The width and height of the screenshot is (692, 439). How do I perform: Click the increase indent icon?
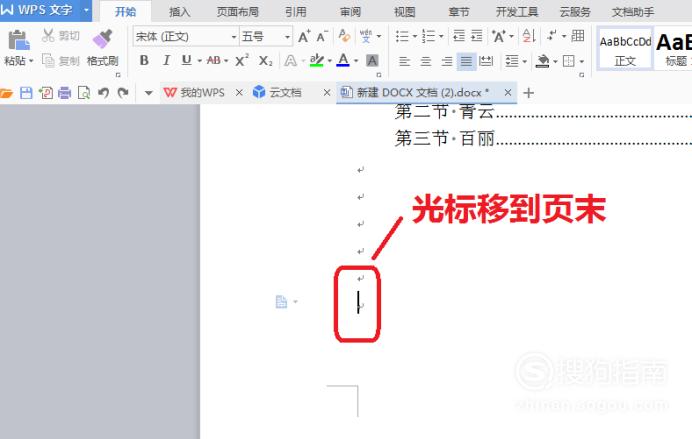477,36
